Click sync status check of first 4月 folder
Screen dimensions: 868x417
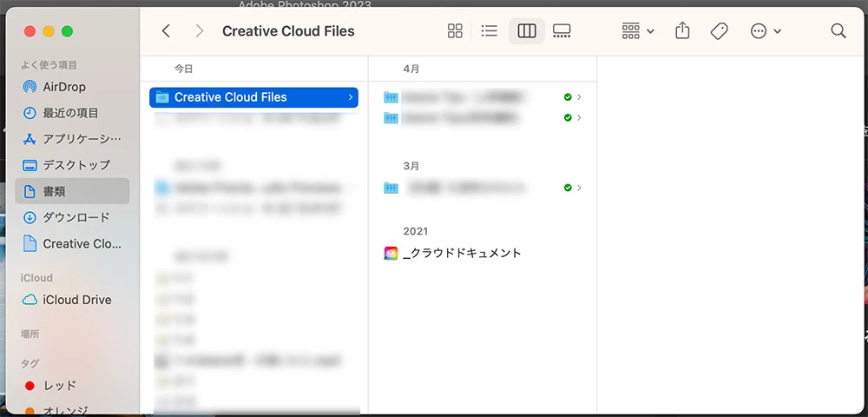568,97
